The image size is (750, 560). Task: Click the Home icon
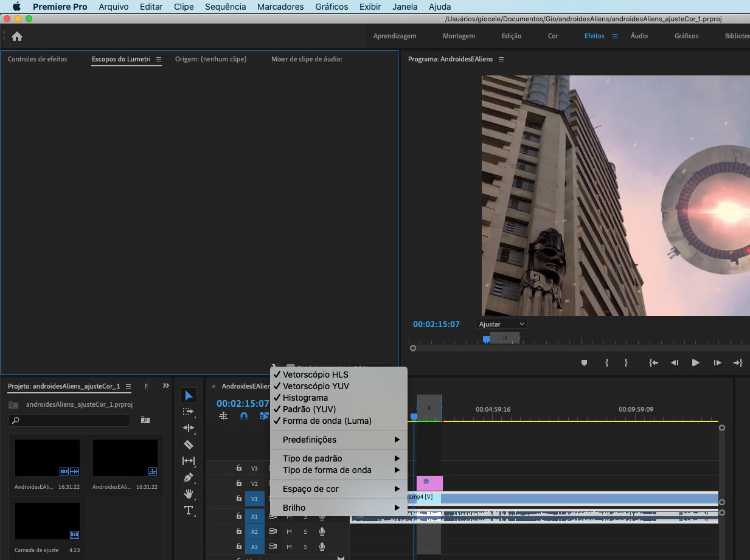[17, 36]
